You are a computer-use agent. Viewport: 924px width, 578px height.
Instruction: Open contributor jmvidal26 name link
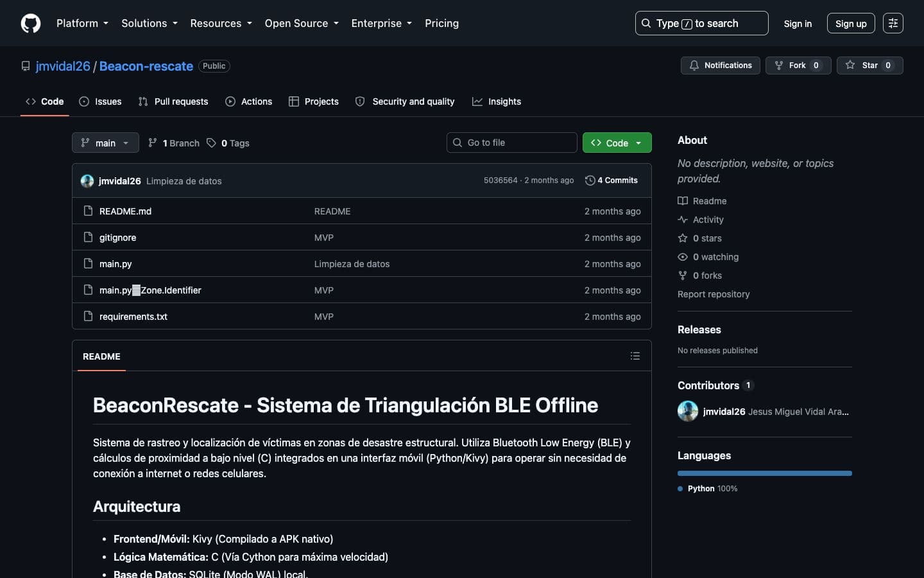[724, 412]
